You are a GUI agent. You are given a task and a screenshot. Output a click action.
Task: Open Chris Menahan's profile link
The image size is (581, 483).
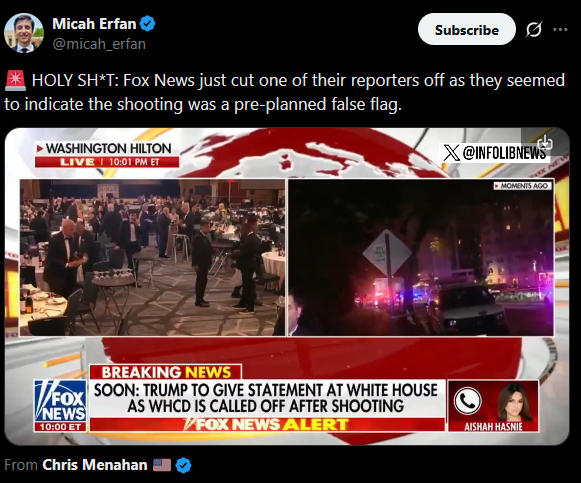(x=95, y=465)
